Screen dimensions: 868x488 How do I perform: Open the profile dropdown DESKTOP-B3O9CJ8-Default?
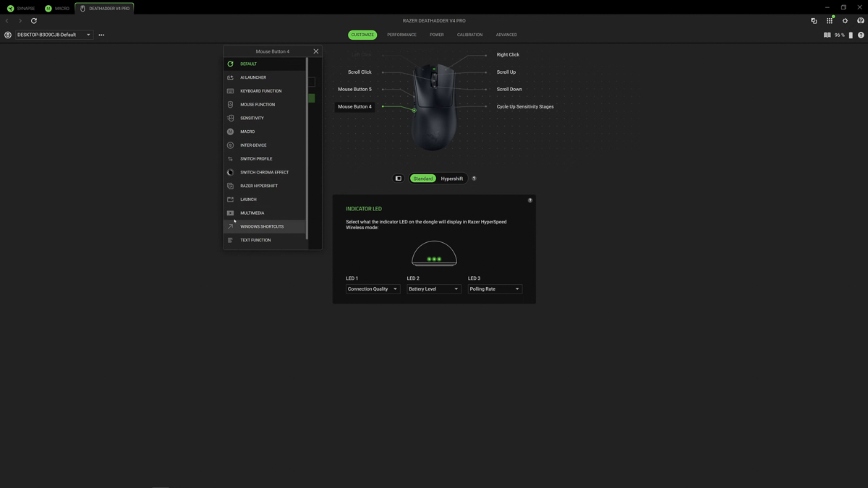(54, 35)
